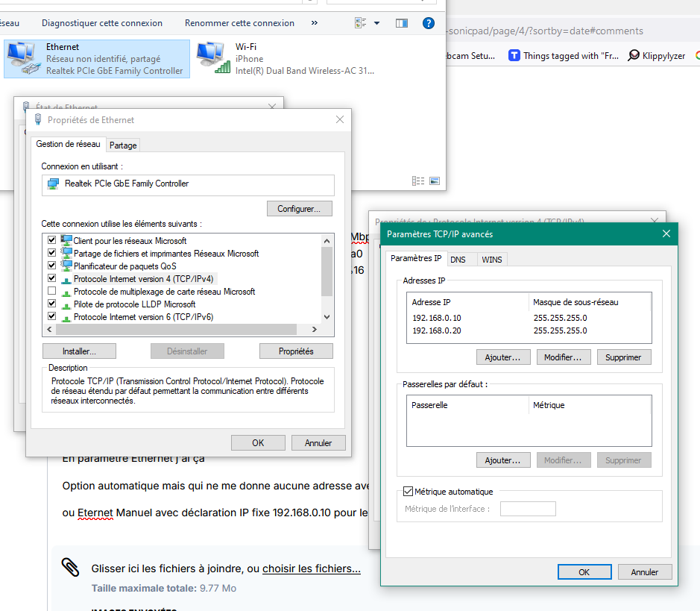
Task: Click the Métrique de l'interface field
Action: tap(528, 509)
